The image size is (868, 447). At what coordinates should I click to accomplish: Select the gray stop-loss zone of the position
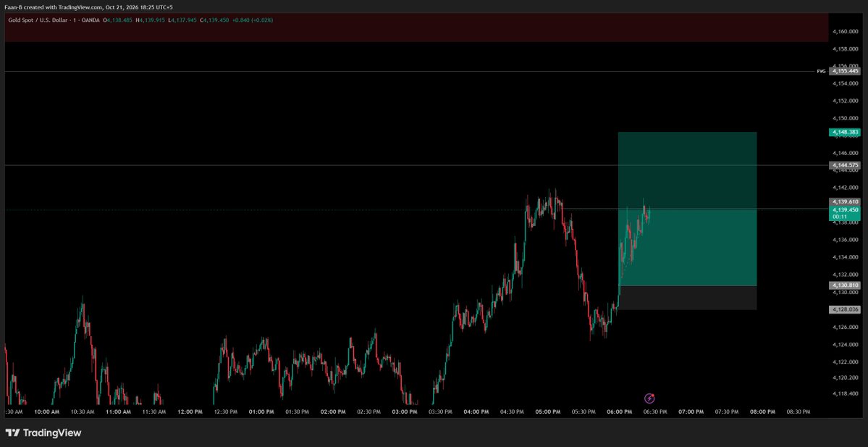[687, 298]
